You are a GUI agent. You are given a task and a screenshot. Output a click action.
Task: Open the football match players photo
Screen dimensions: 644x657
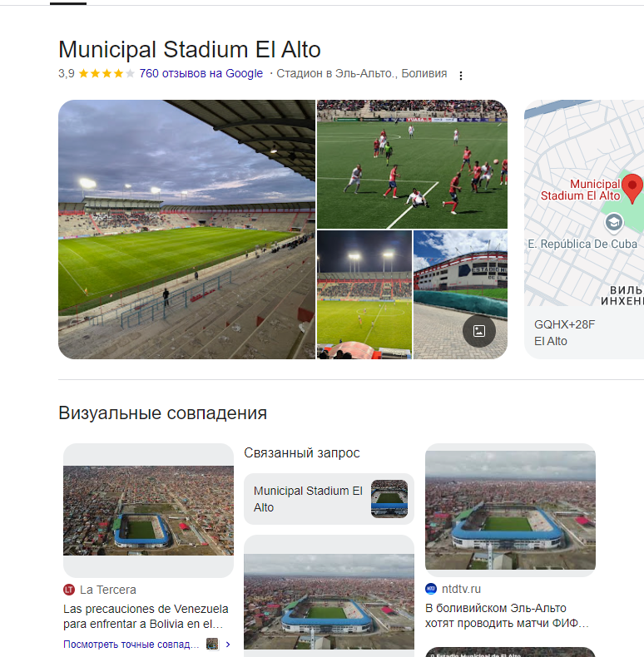tap(412, 164)
